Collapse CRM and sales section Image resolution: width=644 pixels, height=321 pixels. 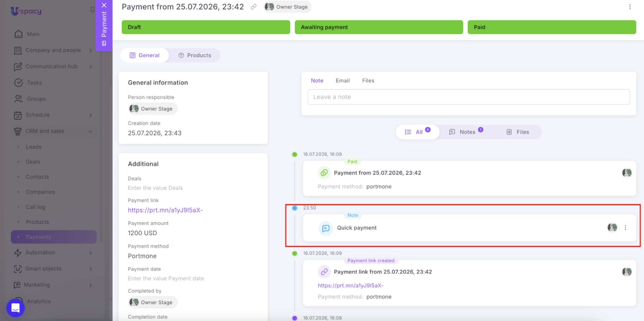click(90, 132)
